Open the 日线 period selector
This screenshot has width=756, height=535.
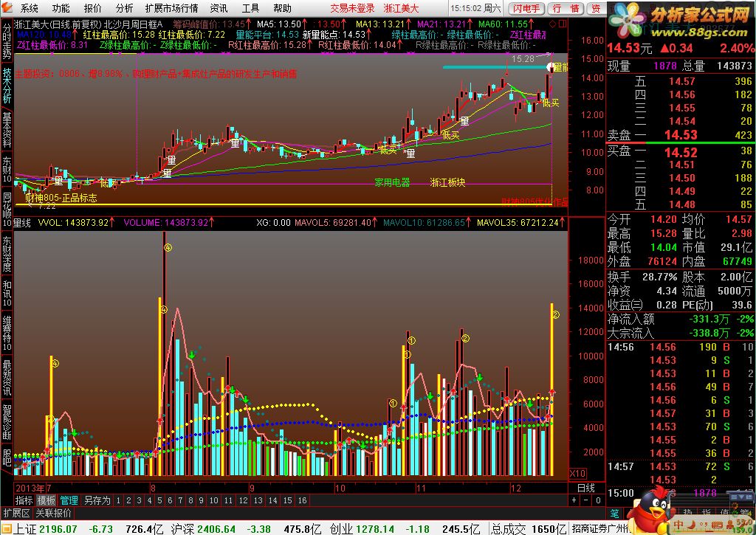coord(586,488)
